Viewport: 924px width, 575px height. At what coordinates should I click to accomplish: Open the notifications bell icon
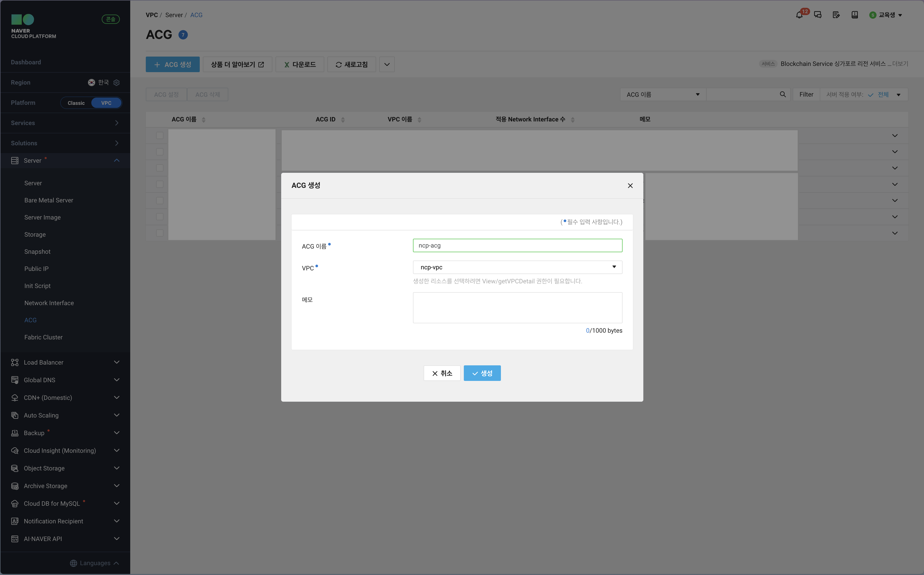(x=799, y=15)
